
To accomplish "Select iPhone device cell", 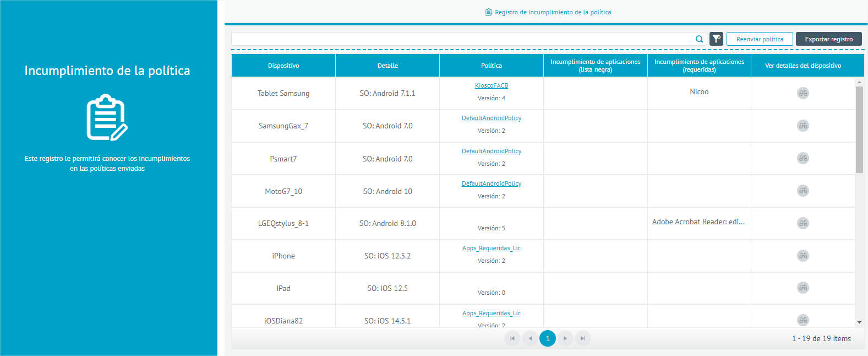I will point(283,256).
